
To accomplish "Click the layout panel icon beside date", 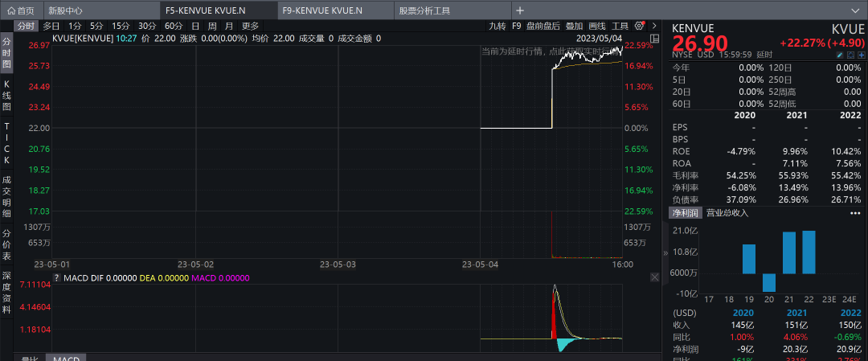I will tap(654, 39).
